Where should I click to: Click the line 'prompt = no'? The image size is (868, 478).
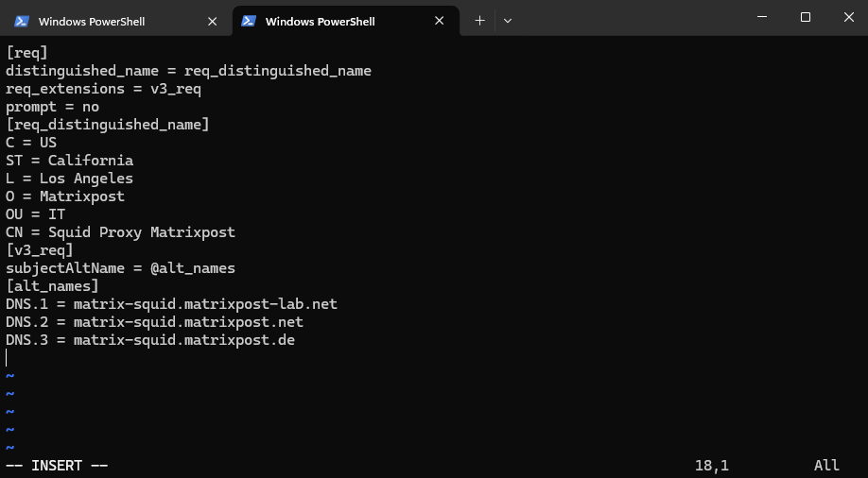[52, 107]
